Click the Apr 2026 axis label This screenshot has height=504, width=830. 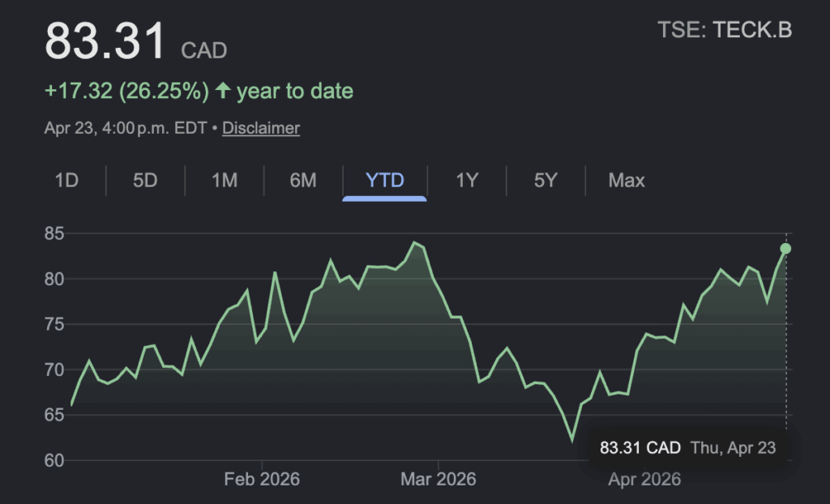pos(644,480)
